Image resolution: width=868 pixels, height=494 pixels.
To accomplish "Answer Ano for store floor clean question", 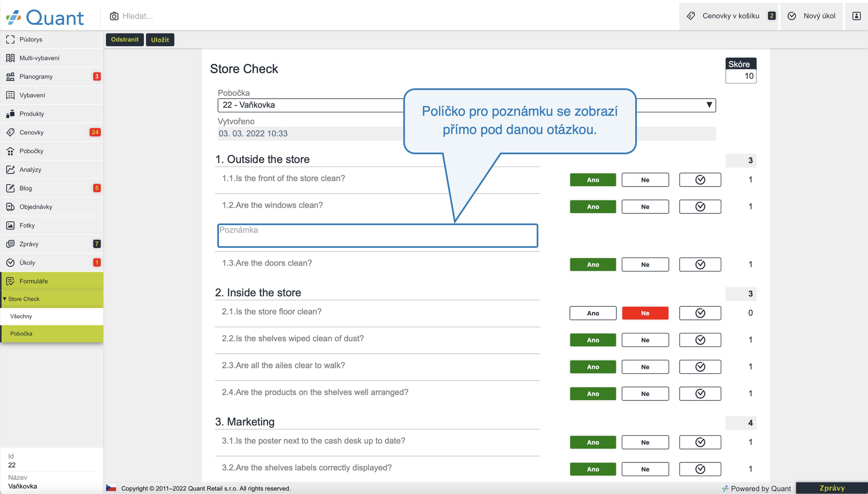I will point(593,313).
